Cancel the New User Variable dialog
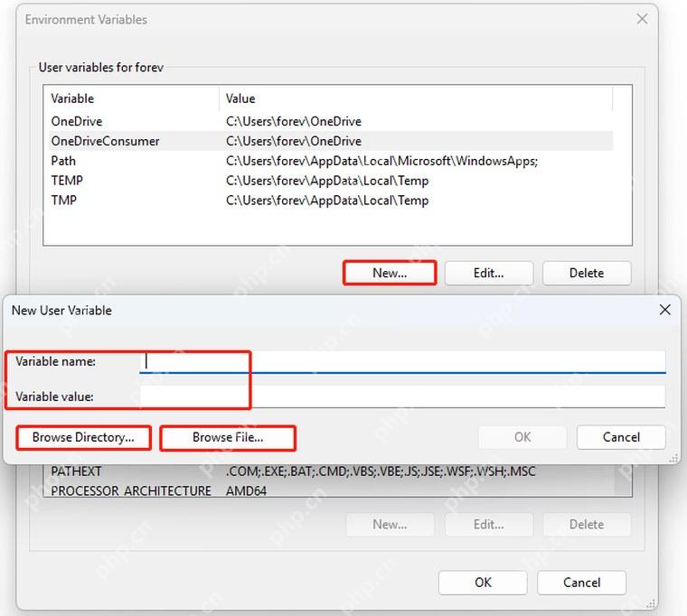This screenshot has height=616, width=687. click(621, 437)
